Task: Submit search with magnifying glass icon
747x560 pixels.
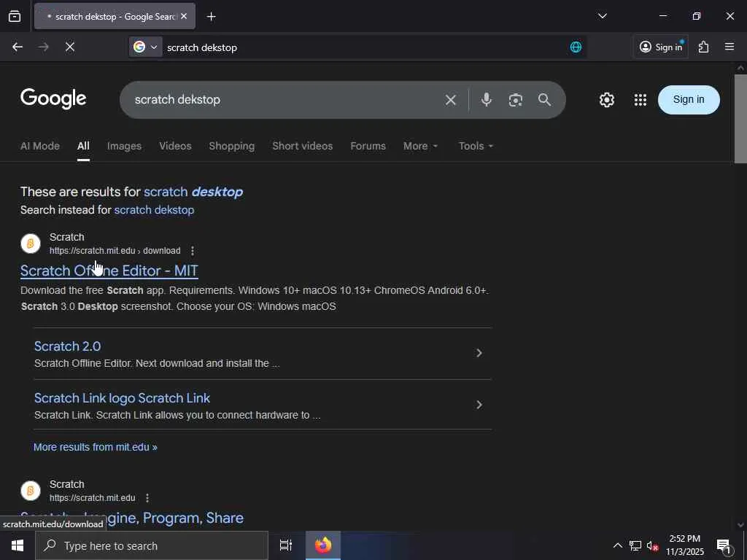Action: (x=544, y=99)
